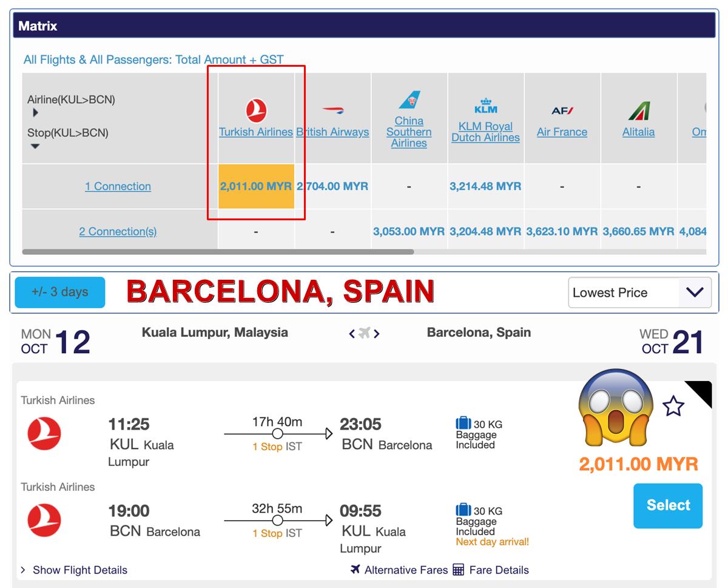This screenshot has height=588, width=728.
Task: Click the Fare Details calculator icon
Action: 459,570
